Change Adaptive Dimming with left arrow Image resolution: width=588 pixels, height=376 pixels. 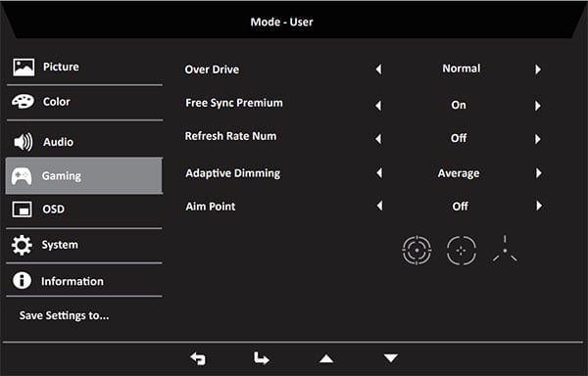click(379, 172)
